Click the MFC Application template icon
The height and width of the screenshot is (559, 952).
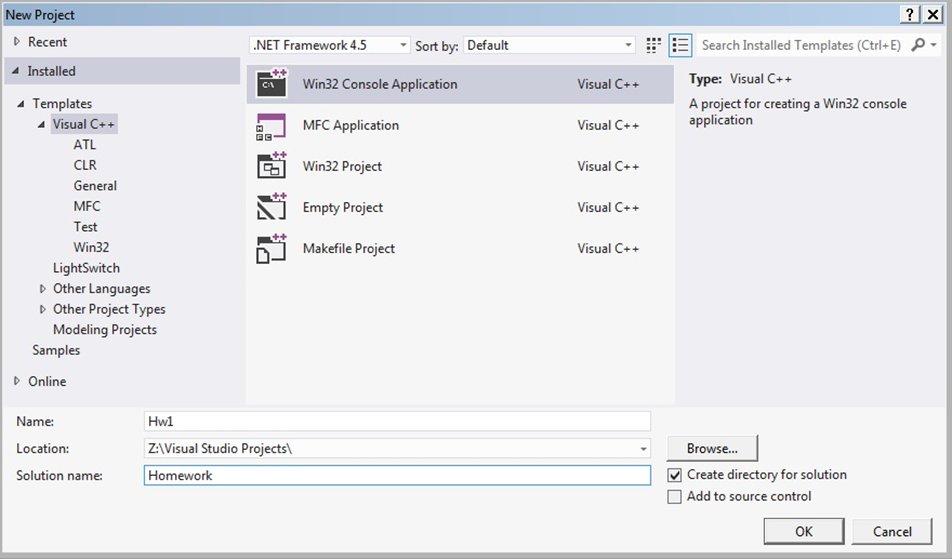point(271,126)
